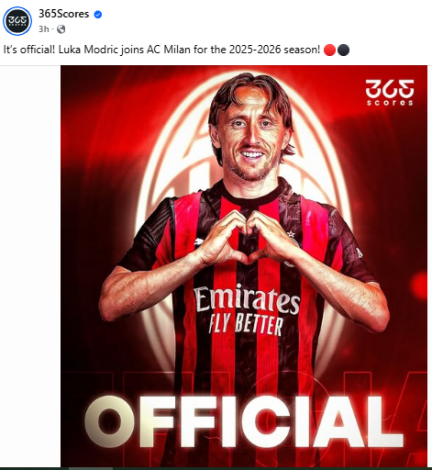This screenshot has height=470, width=432.
Task: Click the globe public audience icon
Action: 61,29
